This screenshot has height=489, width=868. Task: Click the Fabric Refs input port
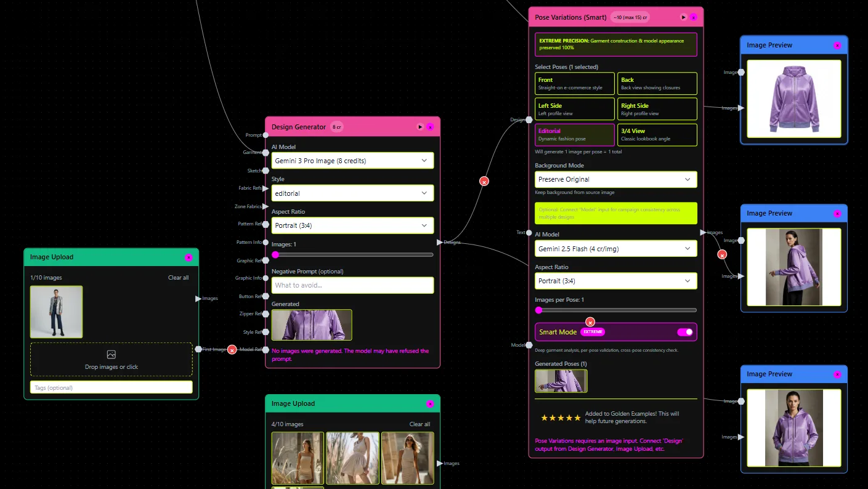pyautogui.click(x=266, y=188)
